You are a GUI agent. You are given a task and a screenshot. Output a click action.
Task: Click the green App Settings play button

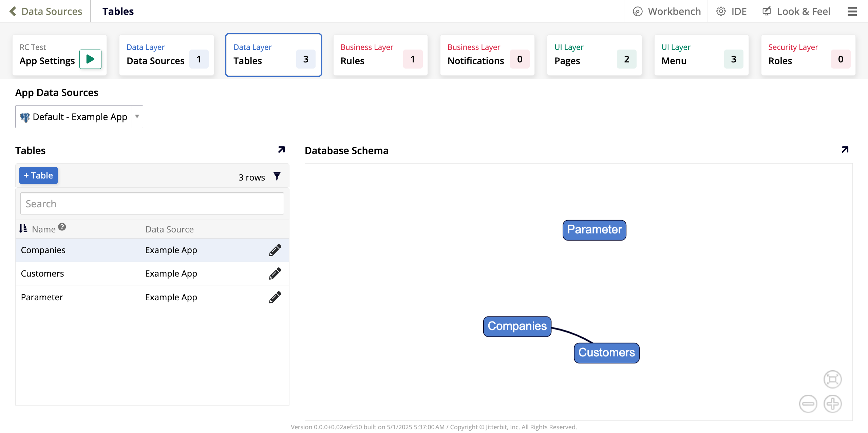(90, 59)
